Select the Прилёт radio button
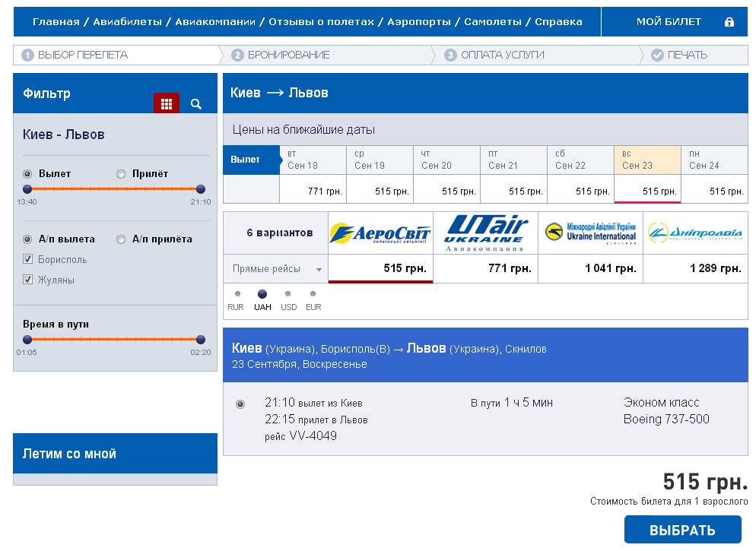Image resolution: width=756 pixels, height=551 pixels. [x=121, y=174]
